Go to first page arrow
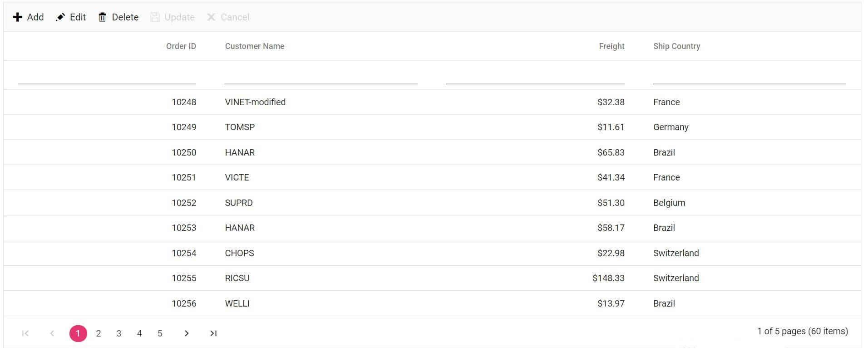868x351 pixels. coord(25,333)
